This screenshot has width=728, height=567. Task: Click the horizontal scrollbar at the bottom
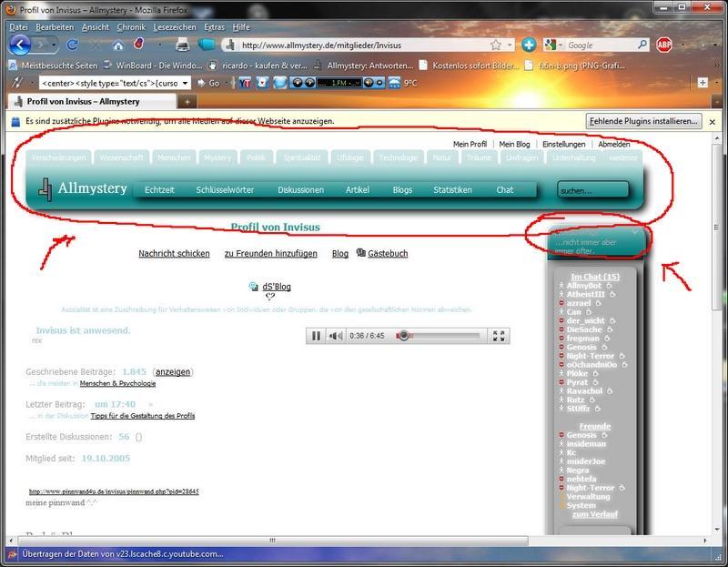pyautogui.click(x=272, y=541)
